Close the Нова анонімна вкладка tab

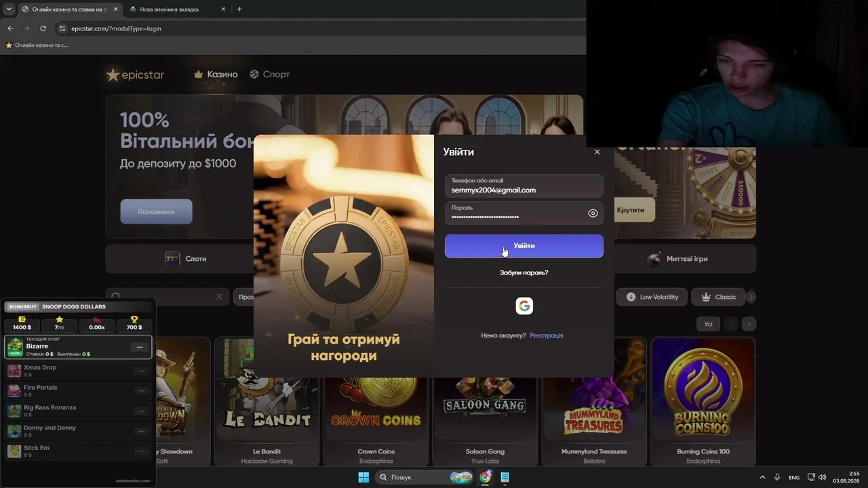224,9
